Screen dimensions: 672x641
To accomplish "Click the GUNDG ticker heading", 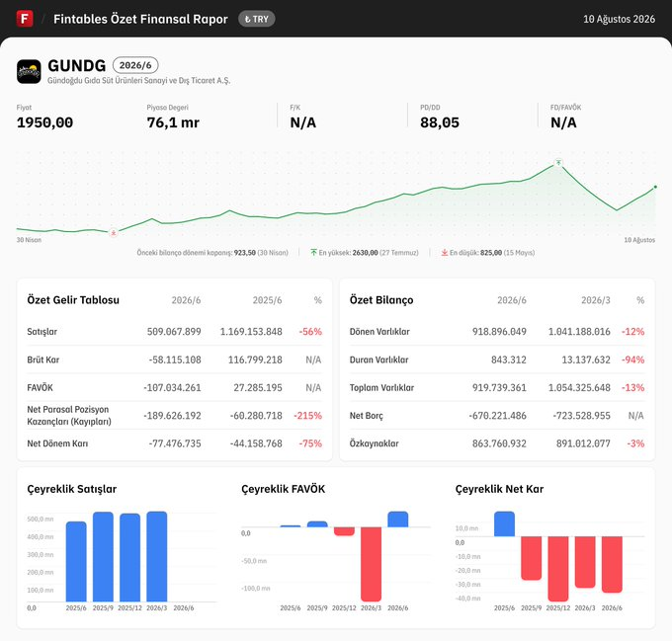I will click(x=77, y=65).
